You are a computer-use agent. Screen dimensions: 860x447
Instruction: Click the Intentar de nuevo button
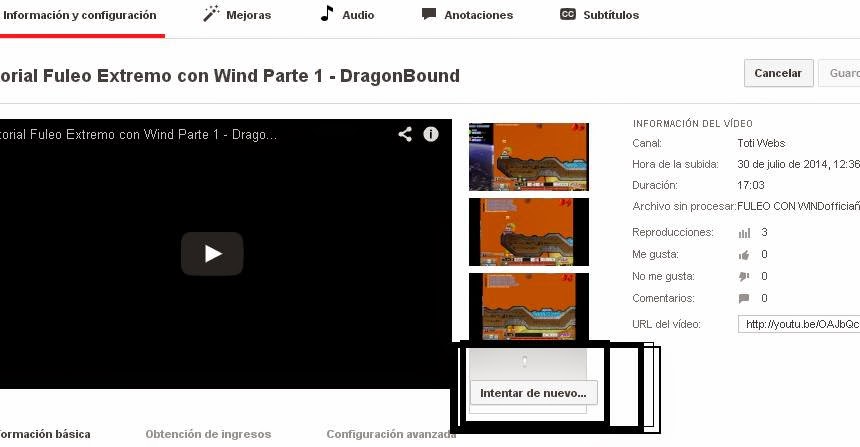[533, 393]
